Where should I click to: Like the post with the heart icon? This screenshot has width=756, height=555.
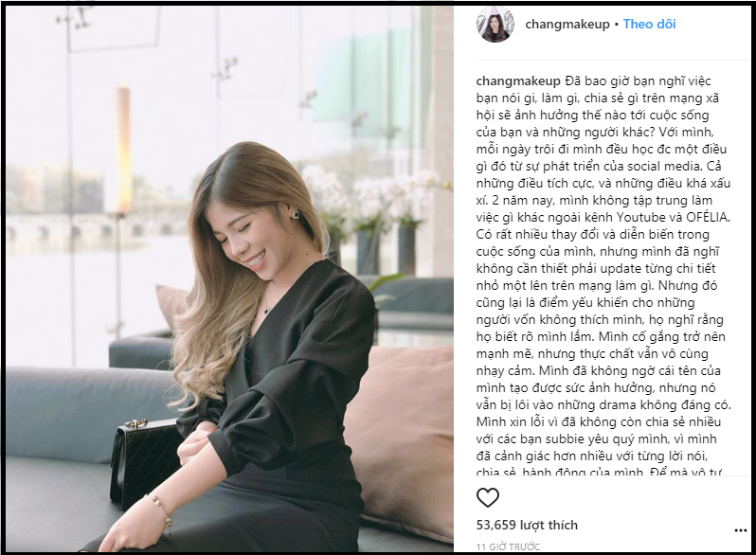488,497
